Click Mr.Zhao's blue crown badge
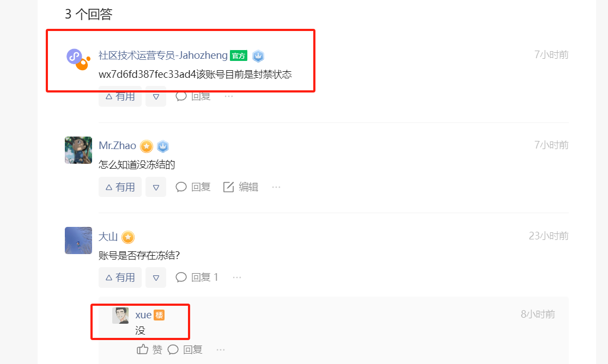 pos(163,146)
